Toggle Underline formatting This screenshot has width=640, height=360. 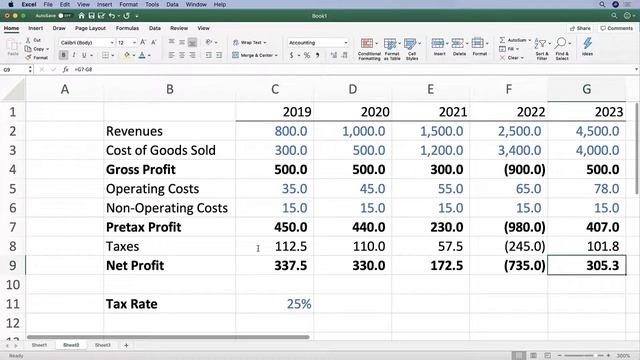point(84,55)
